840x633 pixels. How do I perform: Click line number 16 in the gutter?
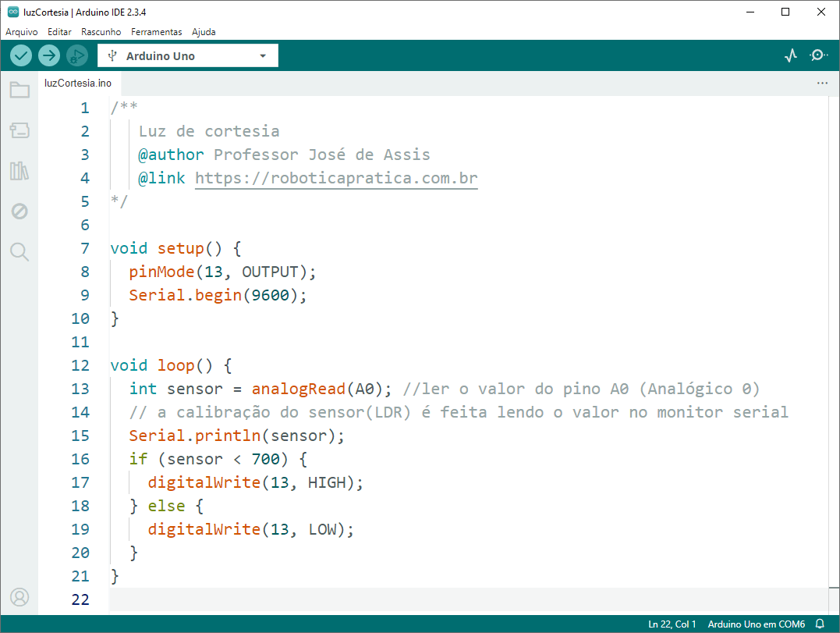pyautogui.click(x=80, y=460)
